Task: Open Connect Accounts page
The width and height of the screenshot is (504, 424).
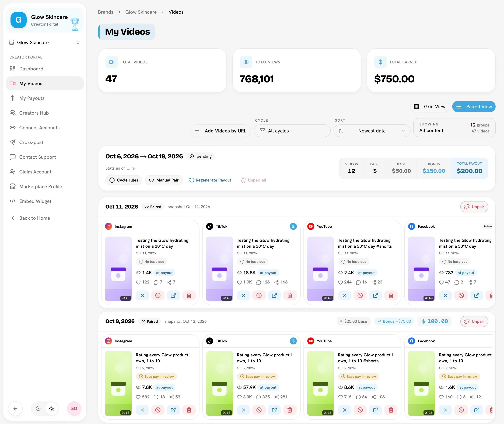Action: 45,128
